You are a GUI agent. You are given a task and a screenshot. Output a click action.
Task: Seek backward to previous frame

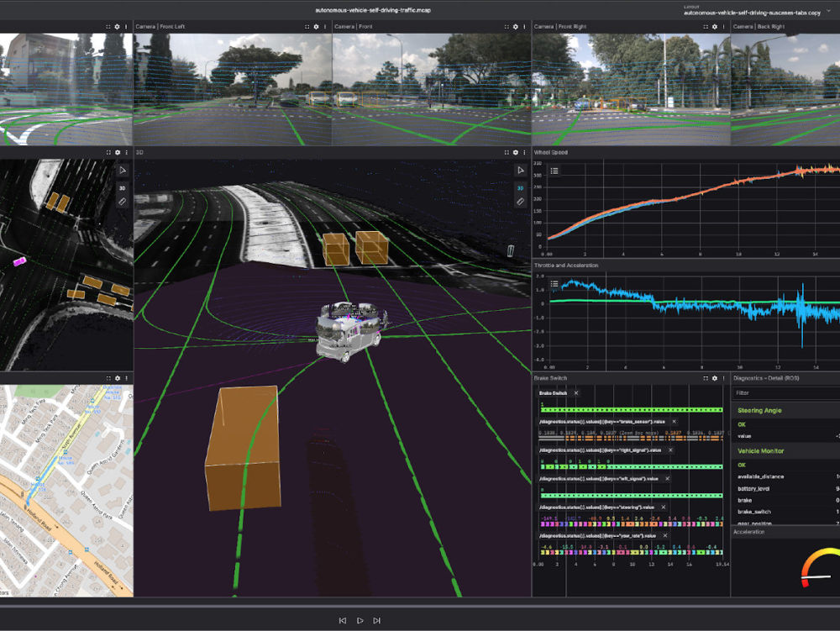(343, 620)
